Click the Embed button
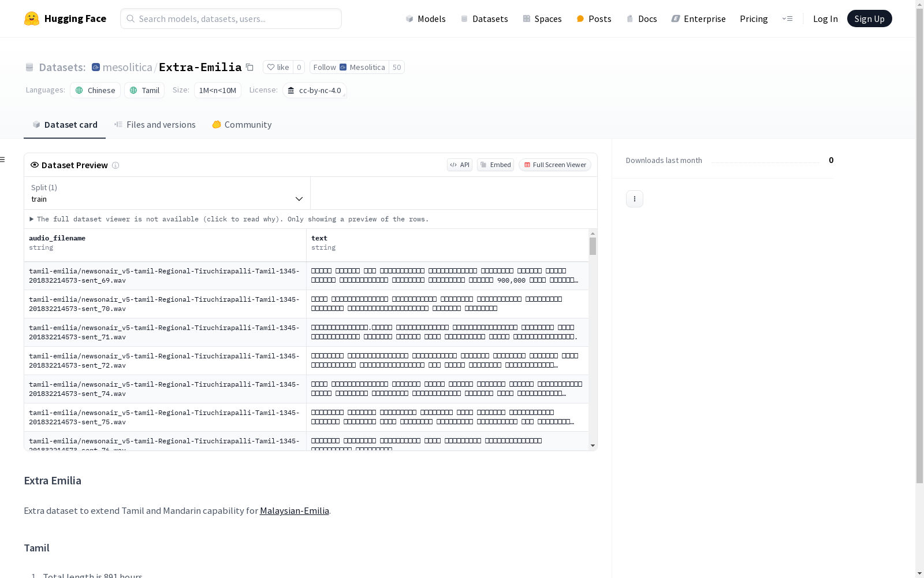The image size is (924, 578). tap(495, 165)
